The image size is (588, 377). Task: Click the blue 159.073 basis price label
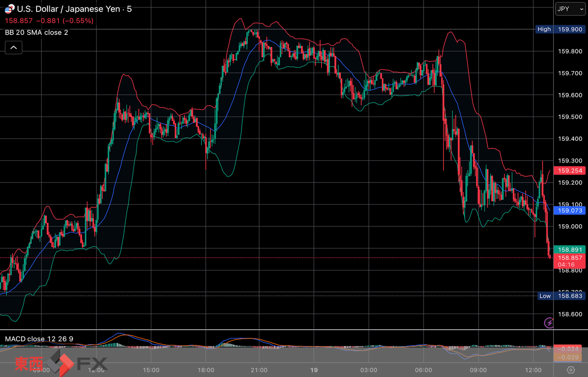[x=570, y=211]
